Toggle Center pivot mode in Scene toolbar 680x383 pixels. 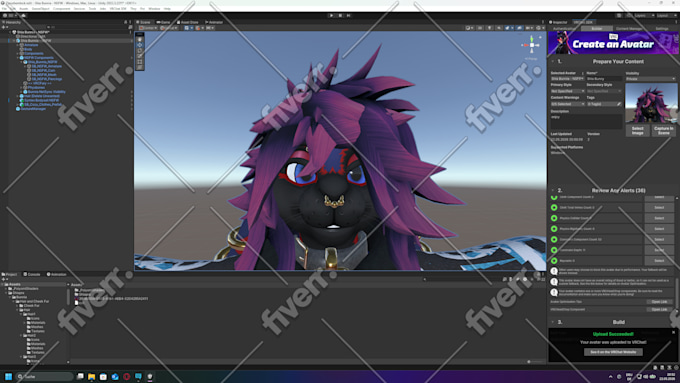pos(148,28)
